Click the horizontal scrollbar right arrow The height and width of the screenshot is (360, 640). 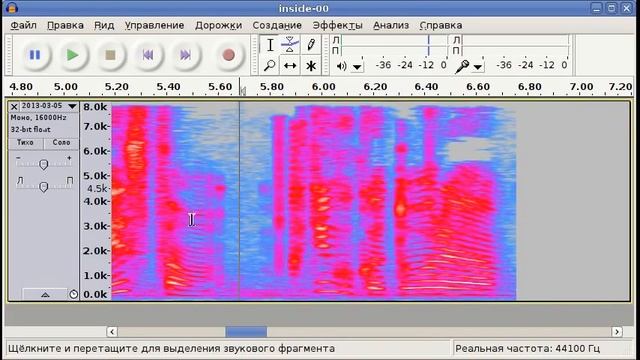pyautogui.click(x=617, y=332)
